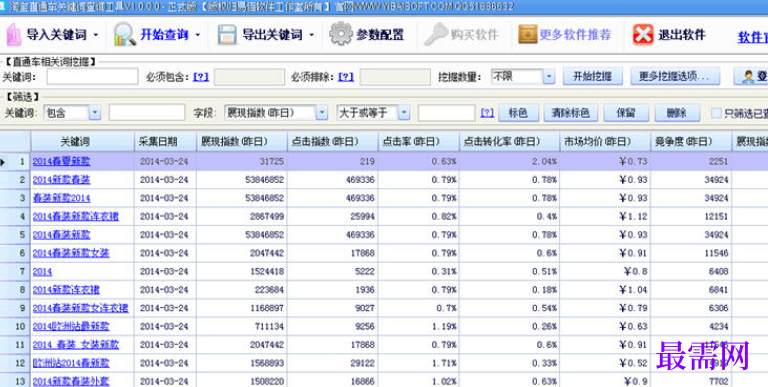Click the red 退出软件 X icon
Image resolution: width=768 pixels, height=387 pixels.
643,35
